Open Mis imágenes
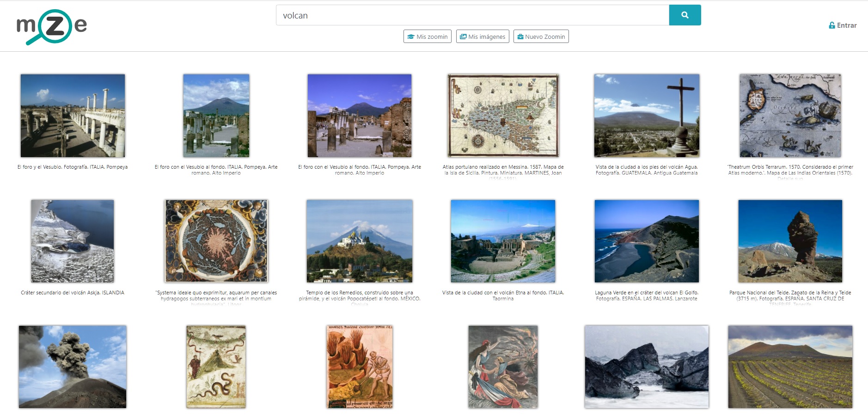The height and width of the screenshot is (415, 868). coord(483,37)
